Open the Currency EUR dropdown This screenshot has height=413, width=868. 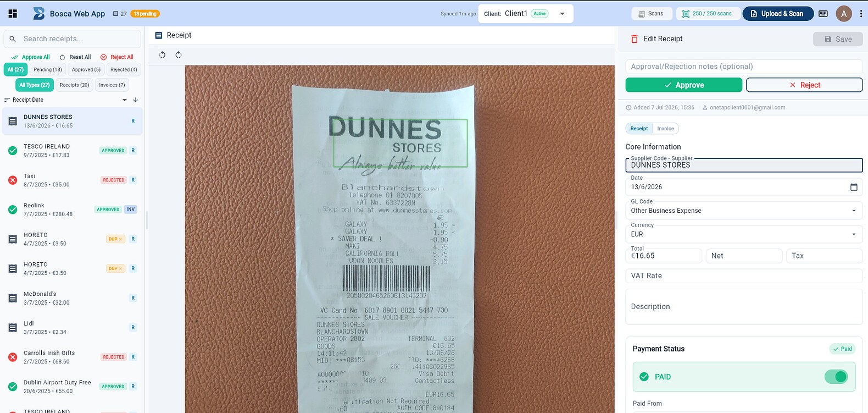click(744, 234)
